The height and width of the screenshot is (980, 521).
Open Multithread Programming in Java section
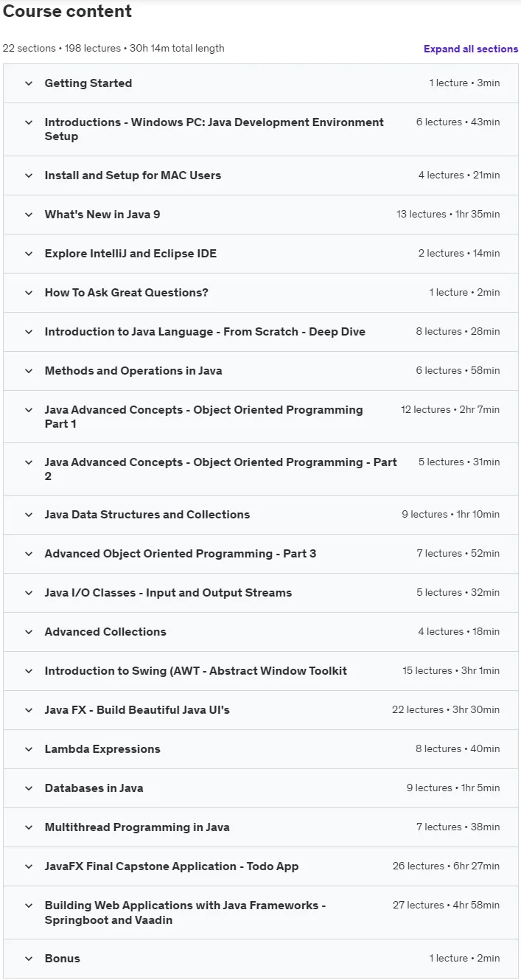(x=137, y=827)
